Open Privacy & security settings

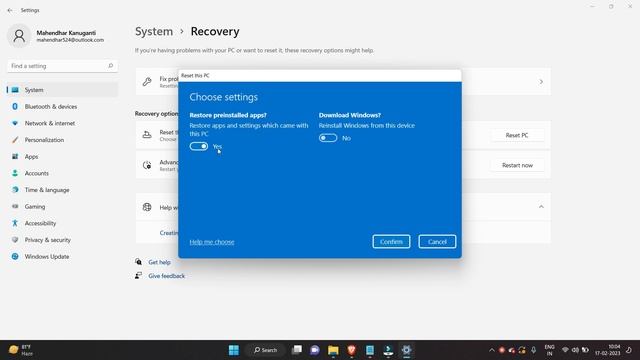(62, 240)
